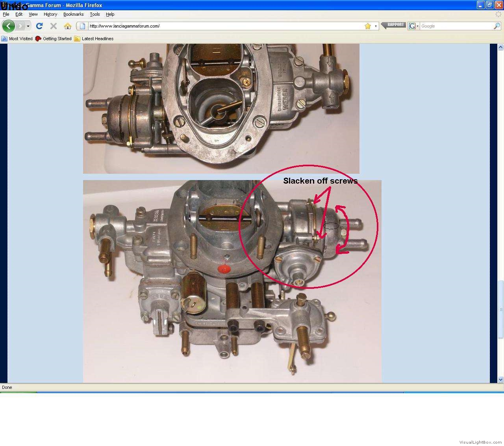Minimize the Firefox window
Screen dimensions: 504x446
click(480, 5)
